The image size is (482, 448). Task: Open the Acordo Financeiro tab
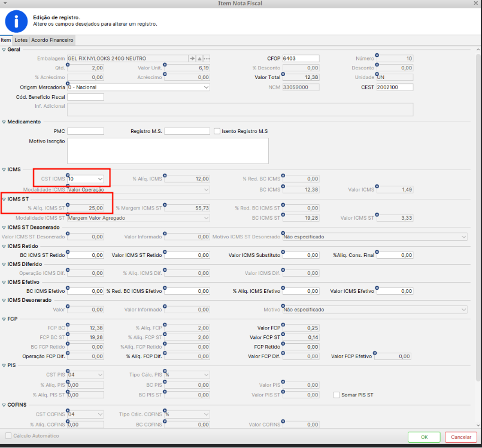pos(52,40)
